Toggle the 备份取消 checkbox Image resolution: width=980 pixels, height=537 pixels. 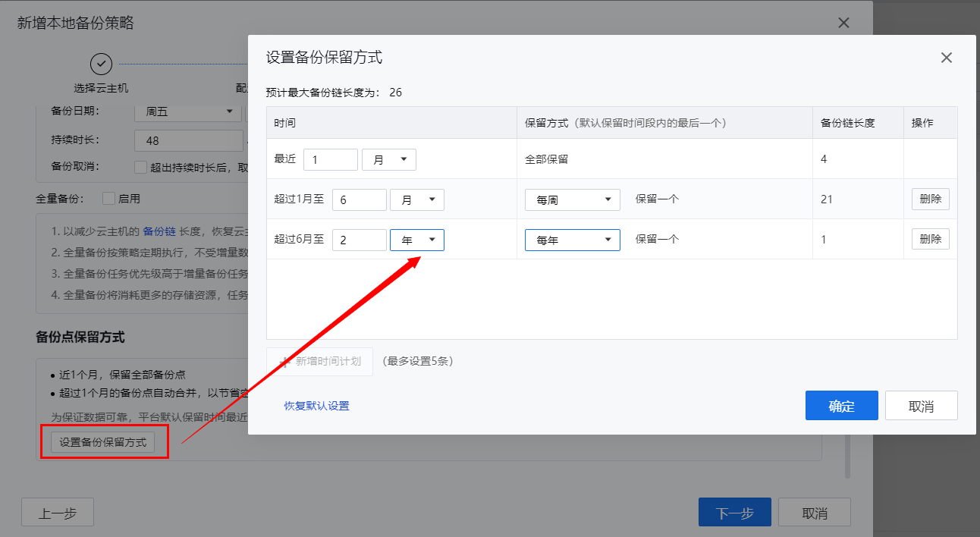click(140, 167)
